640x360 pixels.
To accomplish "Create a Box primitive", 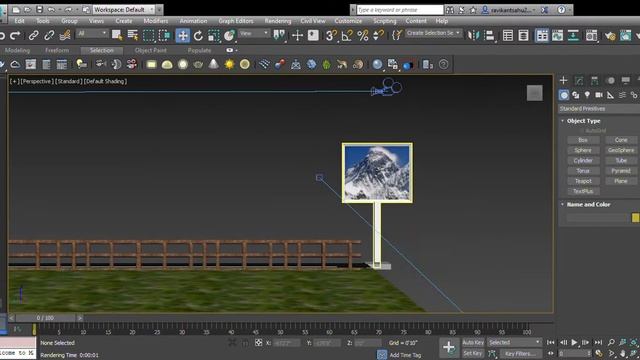I will (x=583, y=140).
